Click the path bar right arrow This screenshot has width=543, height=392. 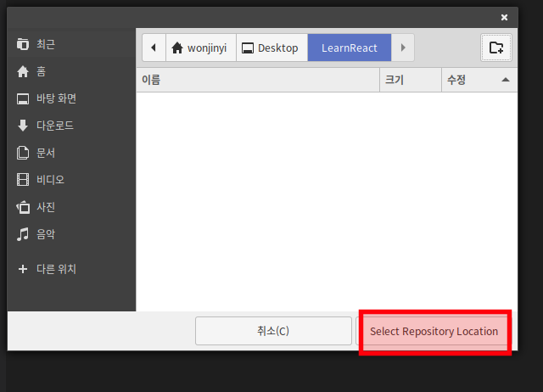pyautogui.click(x=403, y=48)
